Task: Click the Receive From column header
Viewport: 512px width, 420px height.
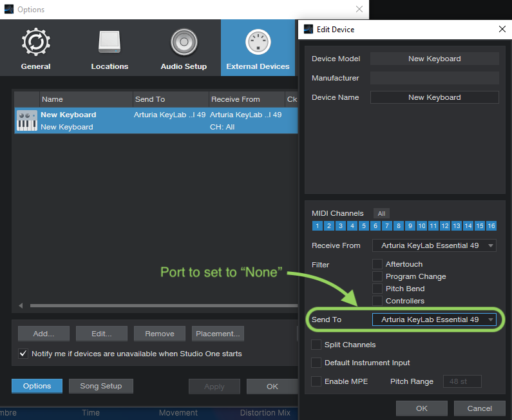Action: 247,99
